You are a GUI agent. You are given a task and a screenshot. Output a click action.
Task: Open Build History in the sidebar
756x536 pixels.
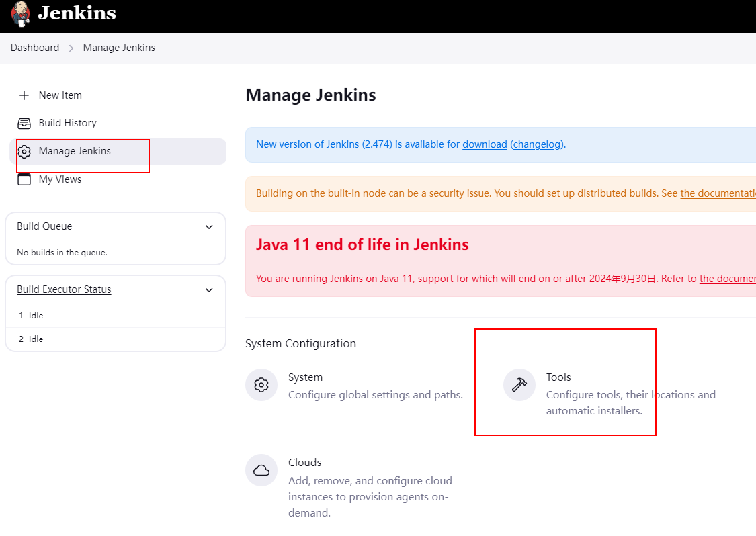(x=67, y=123)
